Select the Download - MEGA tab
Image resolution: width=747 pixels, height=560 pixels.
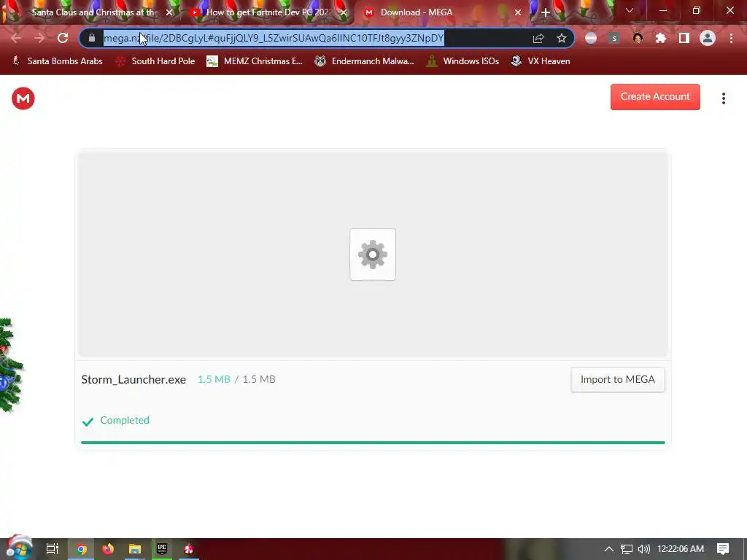coord(443,12)
